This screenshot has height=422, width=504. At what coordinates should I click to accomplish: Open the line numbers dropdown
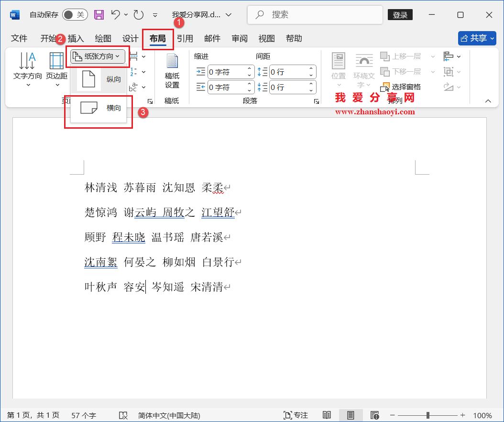coord(137,72)
